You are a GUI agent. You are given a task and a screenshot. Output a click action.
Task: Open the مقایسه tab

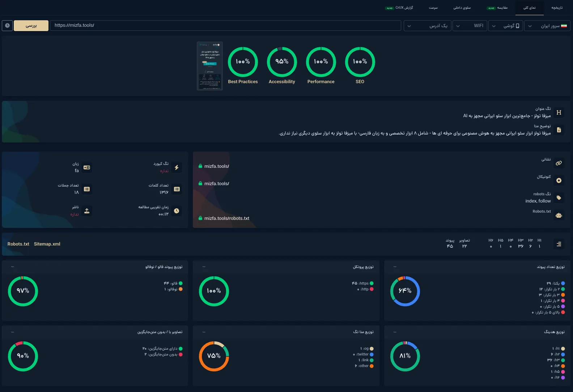498,8
